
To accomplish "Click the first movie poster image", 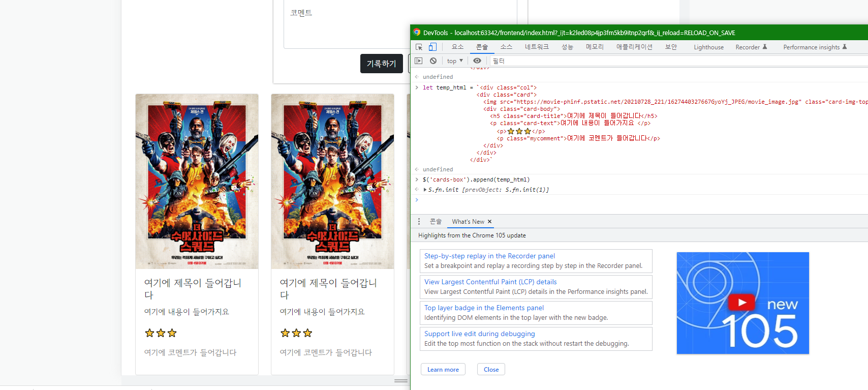I will 197,182.
